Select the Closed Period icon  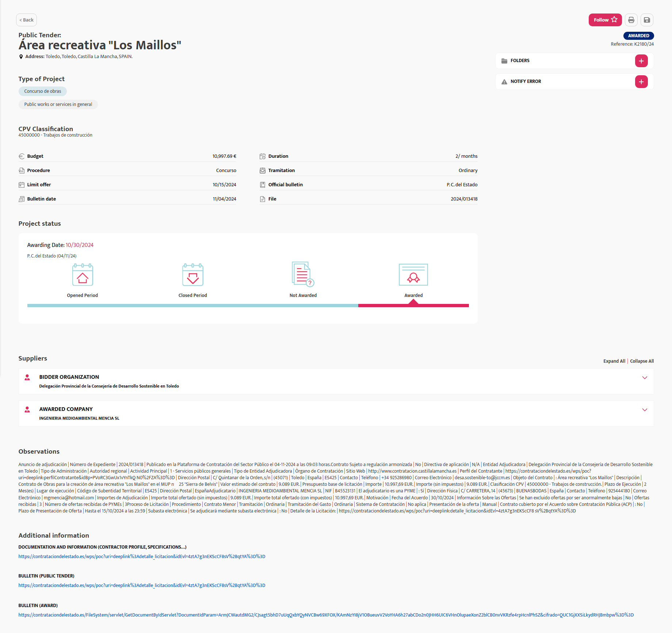coord(192,275)
